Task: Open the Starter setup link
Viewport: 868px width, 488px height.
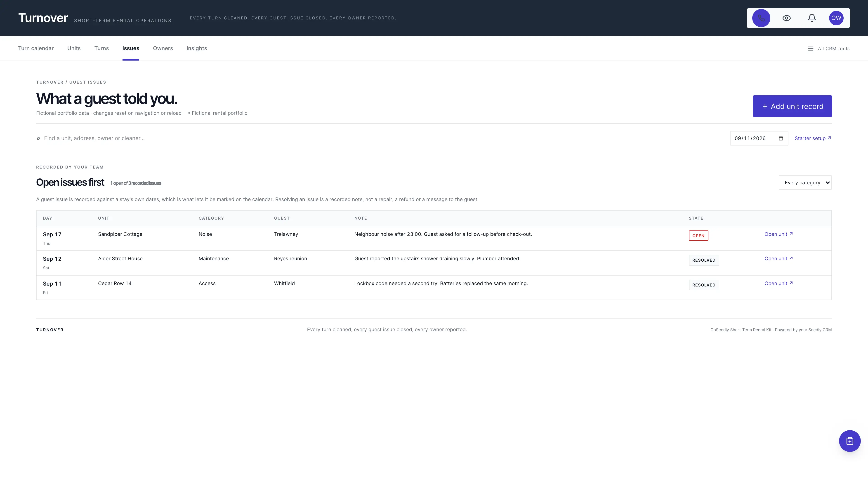Action: pos(813,138)
